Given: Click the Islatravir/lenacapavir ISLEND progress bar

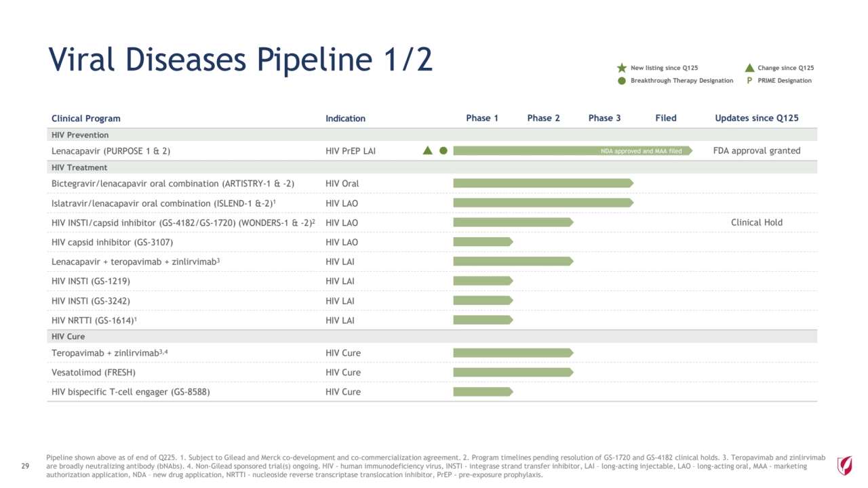Looking at the screenshot, I should [x=543, y=203].
